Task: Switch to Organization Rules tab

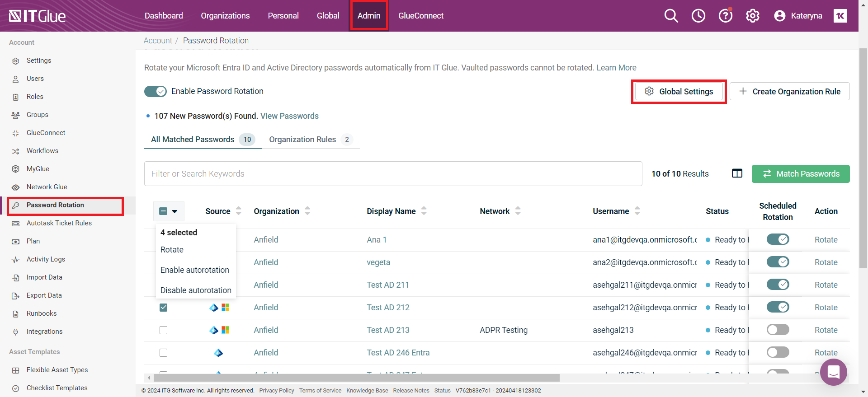Action: [x=311, y=140]
